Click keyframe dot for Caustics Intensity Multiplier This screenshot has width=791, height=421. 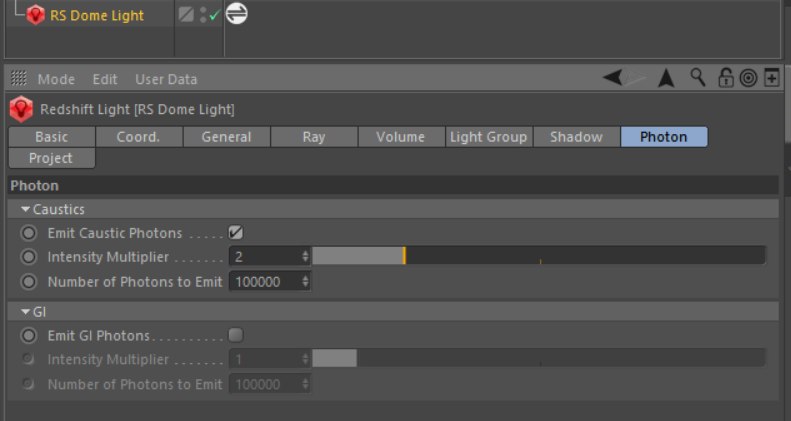click(x=29, y=257)
